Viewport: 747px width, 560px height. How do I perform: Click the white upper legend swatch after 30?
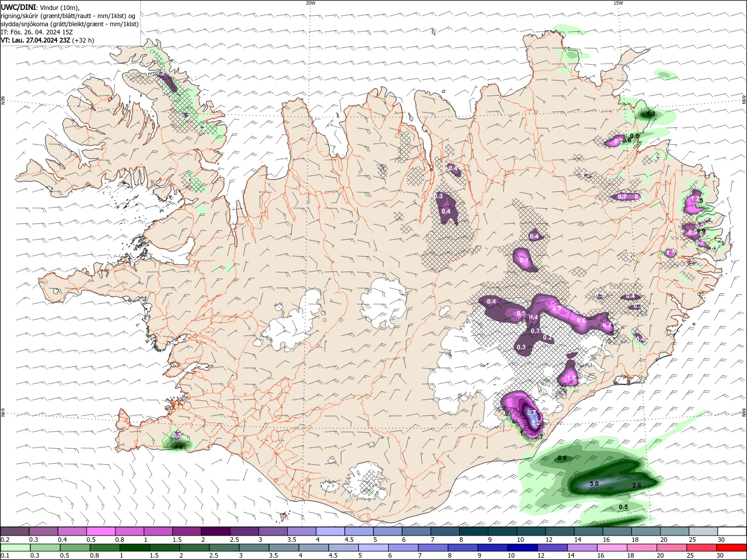pos(732,531)
